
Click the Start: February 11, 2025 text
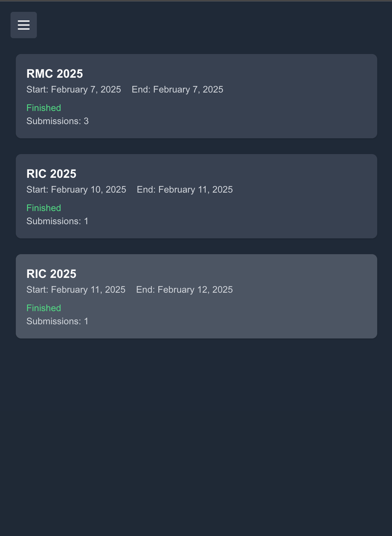[76, 290]
